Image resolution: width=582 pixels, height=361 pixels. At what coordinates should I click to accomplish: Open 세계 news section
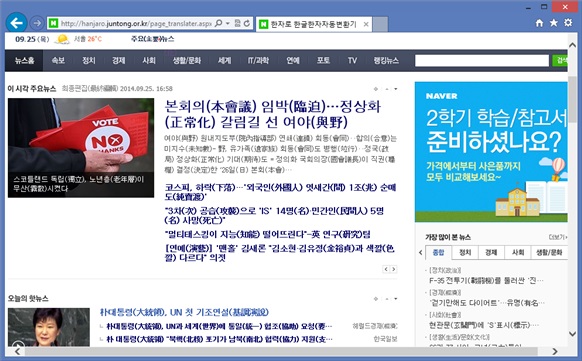pos(224,60)
